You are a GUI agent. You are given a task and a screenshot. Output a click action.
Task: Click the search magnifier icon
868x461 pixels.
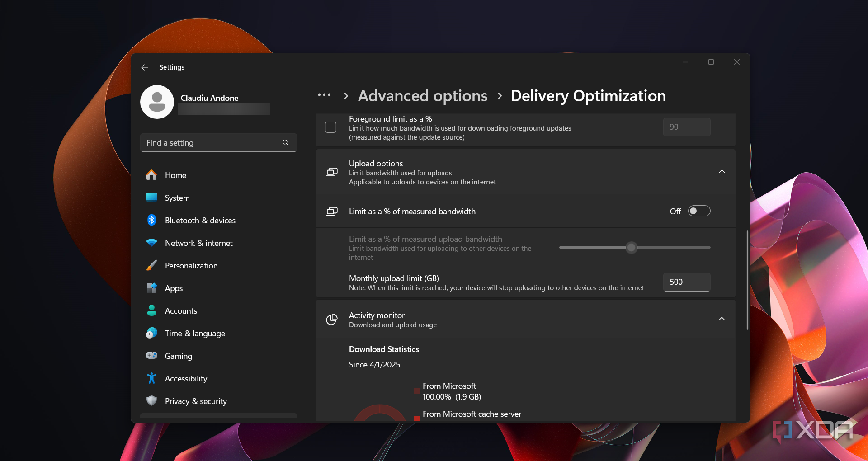click(x=285, y=143)
